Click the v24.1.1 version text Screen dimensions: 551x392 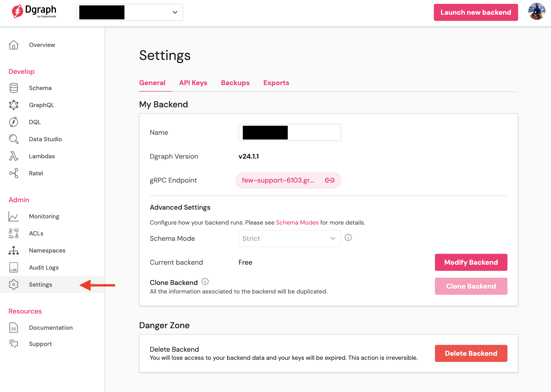click(248, 156)
